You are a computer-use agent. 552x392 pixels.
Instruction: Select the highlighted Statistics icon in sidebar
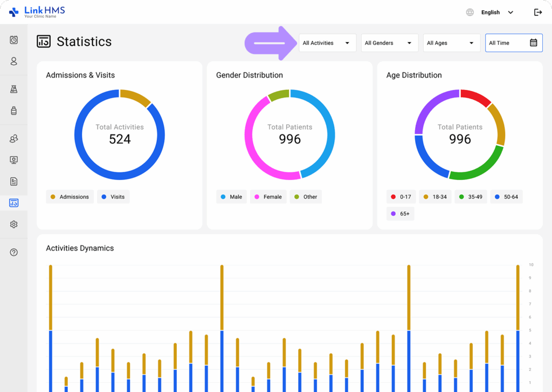(13, 203)
